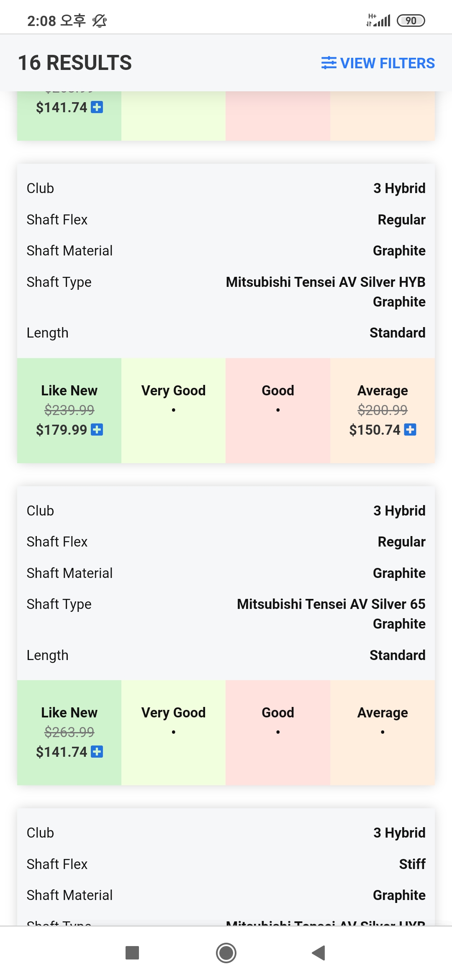Tap the 16 Results heading

pos(75,63)
